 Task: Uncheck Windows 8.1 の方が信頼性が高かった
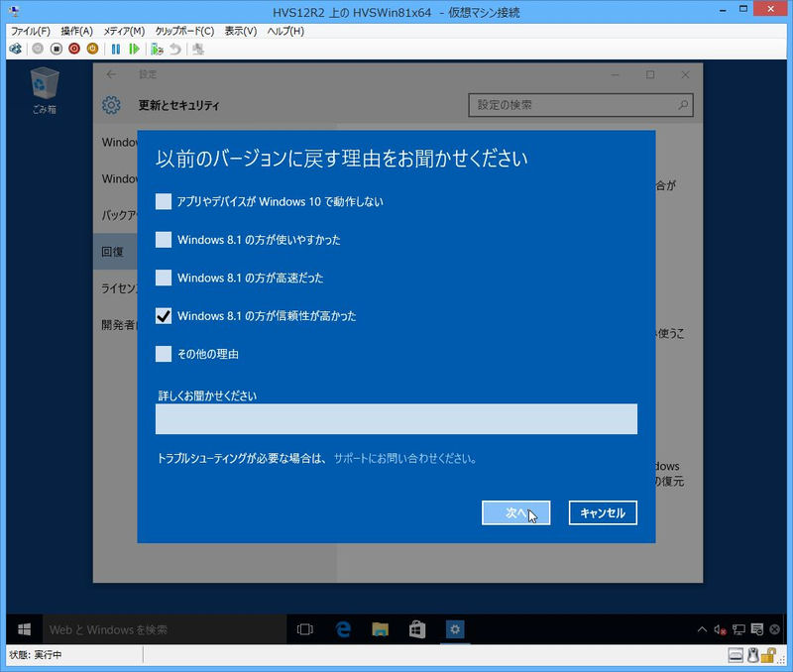[x=164, y=316]
